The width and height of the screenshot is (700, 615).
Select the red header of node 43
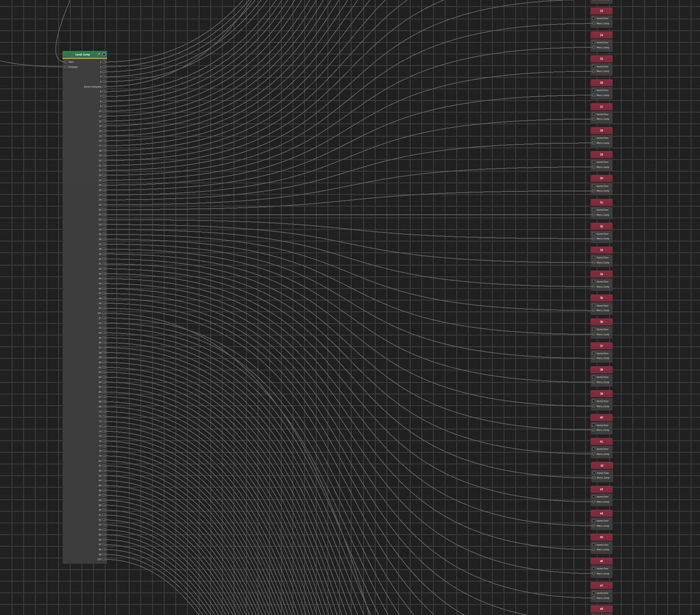(601, 489)
